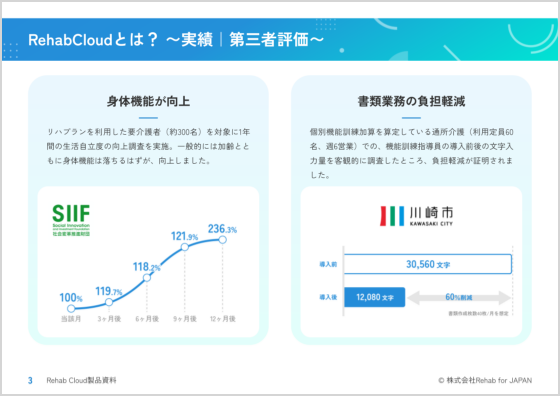Click the Kawasaki City logo
The image size is (560, 396).
(416, 216)
